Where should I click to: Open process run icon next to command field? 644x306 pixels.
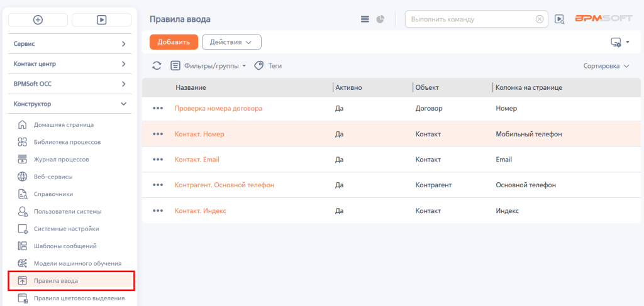559,19
